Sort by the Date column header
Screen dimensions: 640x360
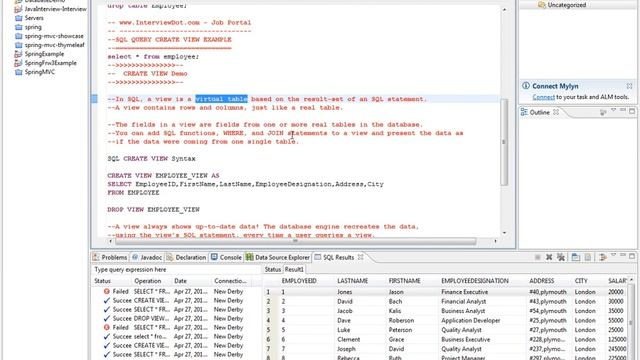coord(180,281)
